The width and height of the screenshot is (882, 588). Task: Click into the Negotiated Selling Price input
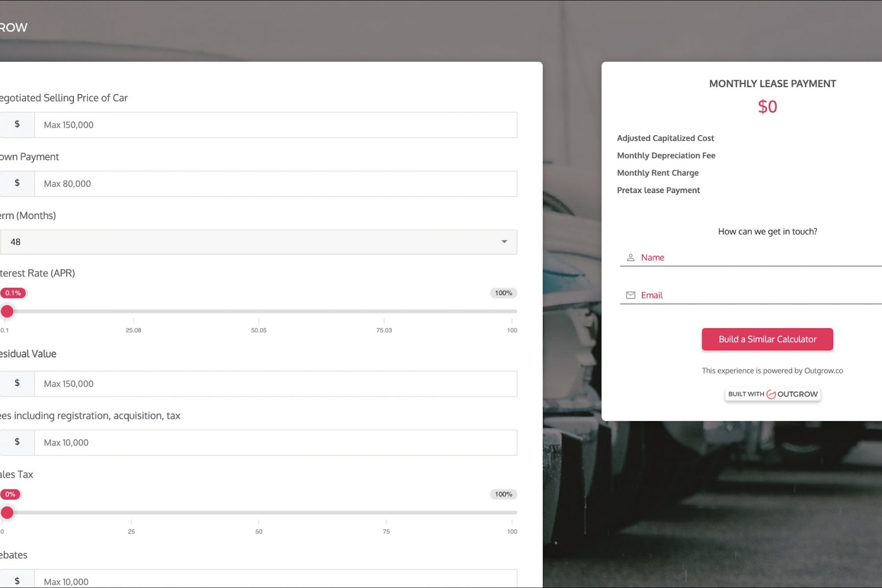click(275, 125)
